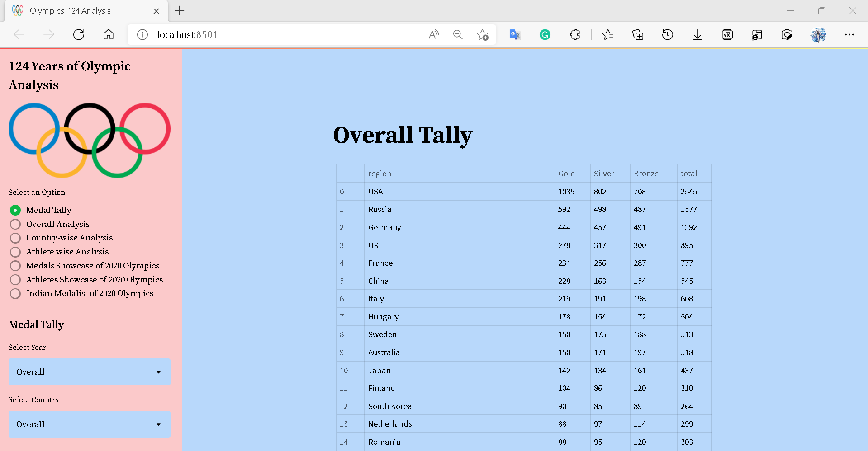Screen dimensions: 868x451
Task: Open the Extensions puzzle icon
Action: (x=575, y=34)
